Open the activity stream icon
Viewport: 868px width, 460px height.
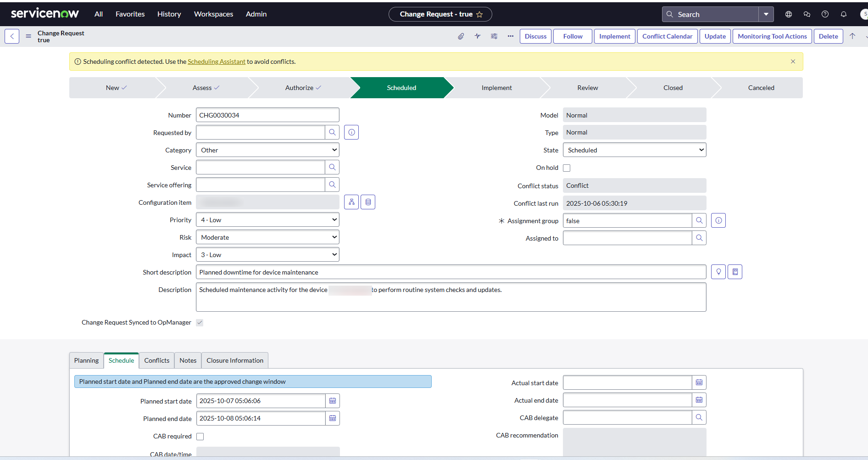[x=478, y=36]
